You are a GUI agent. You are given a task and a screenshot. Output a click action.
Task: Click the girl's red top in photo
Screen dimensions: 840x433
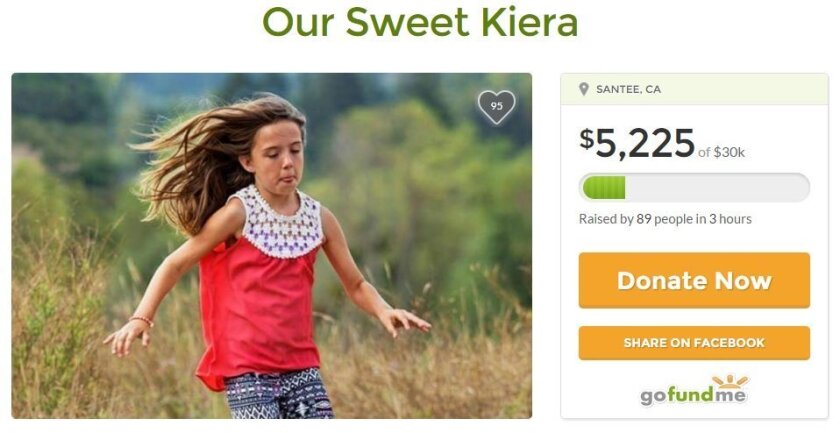(x=257, y=311)
